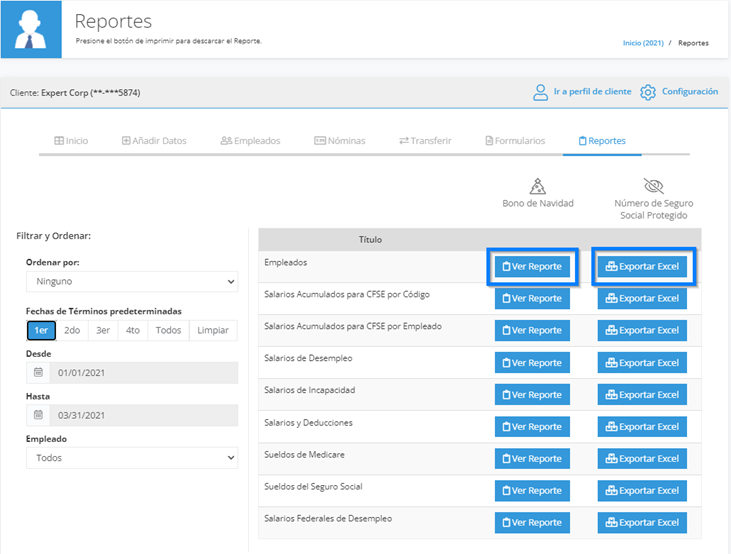View the Salarios Federales de Desempleo report
The height and width of the screenshot is (554, 731).
(532, 523)
